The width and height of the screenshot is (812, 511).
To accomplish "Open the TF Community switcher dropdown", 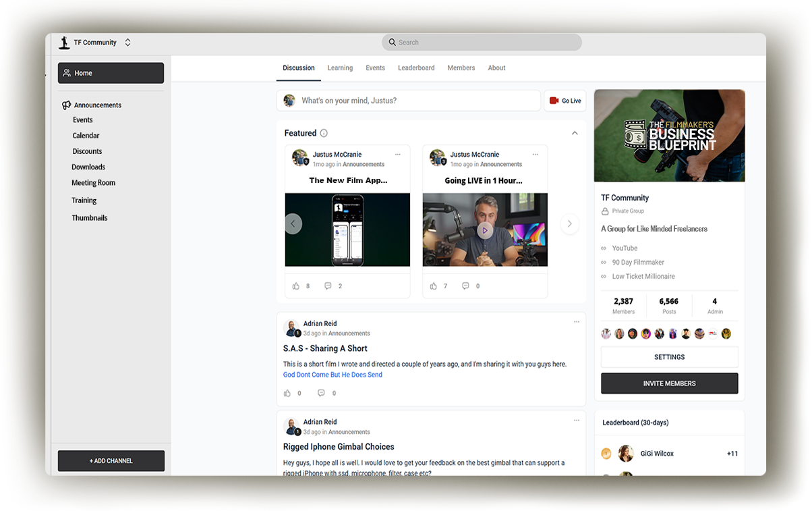I will [127, 43].
